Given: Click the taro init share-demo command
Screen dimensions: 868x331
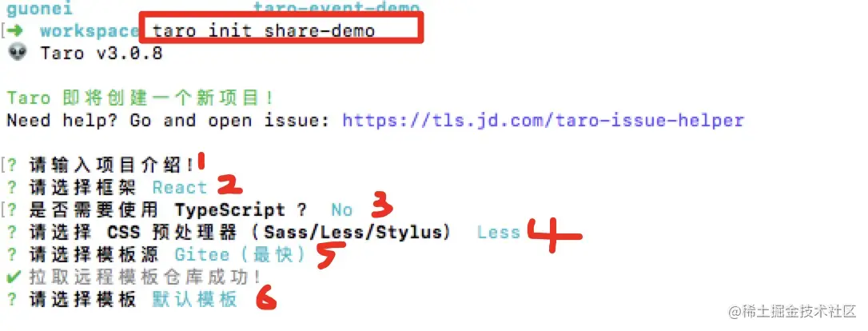Looking at the screenshot, I should click(x=264, y=30).
